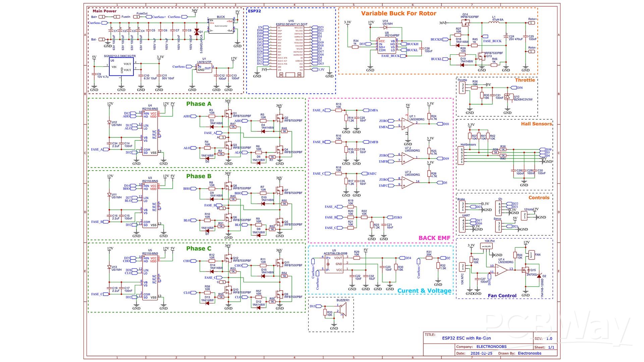Image resolution: width=644 pixels, height=362 pixels.
Task: Click the U7.3 LM339DRG comparator
Action: pos(408,182)
